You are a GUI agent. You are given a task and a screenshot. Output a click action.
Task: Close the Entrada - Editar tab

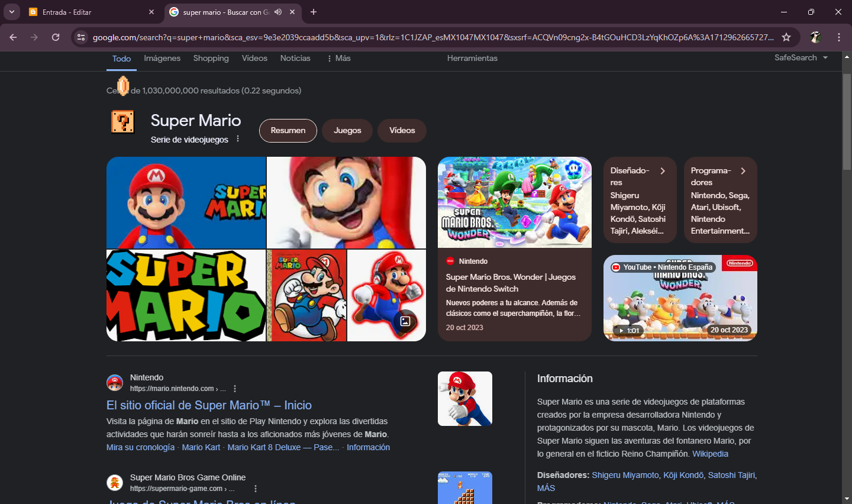click(151, 12)
